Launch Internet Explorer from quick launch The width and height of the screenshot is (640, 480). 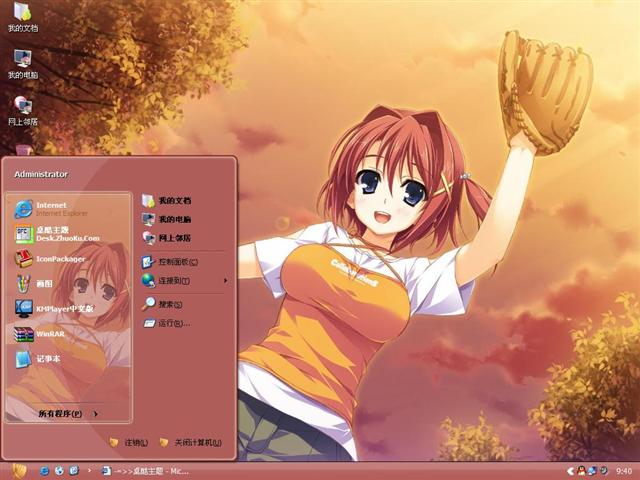pos(44,471)
